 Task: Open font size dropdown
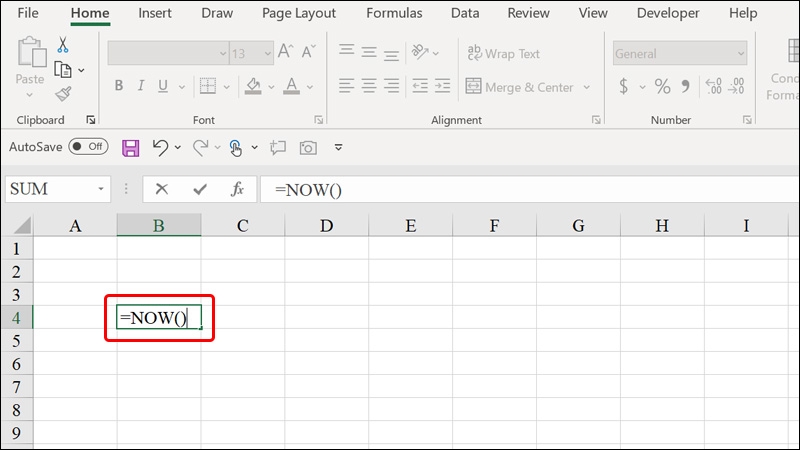[x=267, y=53]
